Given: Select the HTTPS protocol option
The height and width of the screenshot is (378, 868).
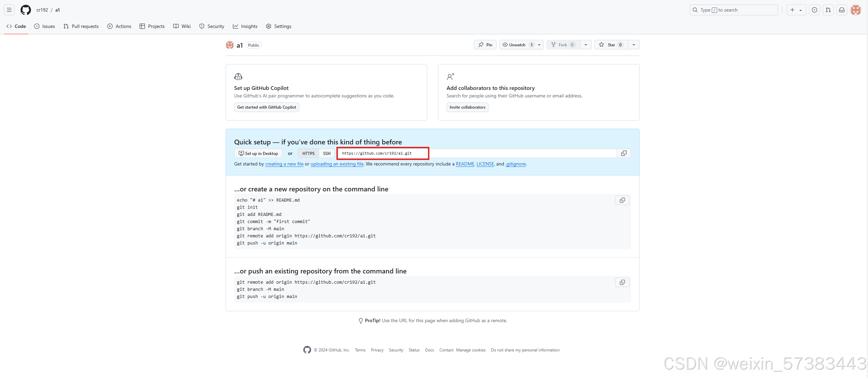Looking at the screenshot, I should pos(308,153).
